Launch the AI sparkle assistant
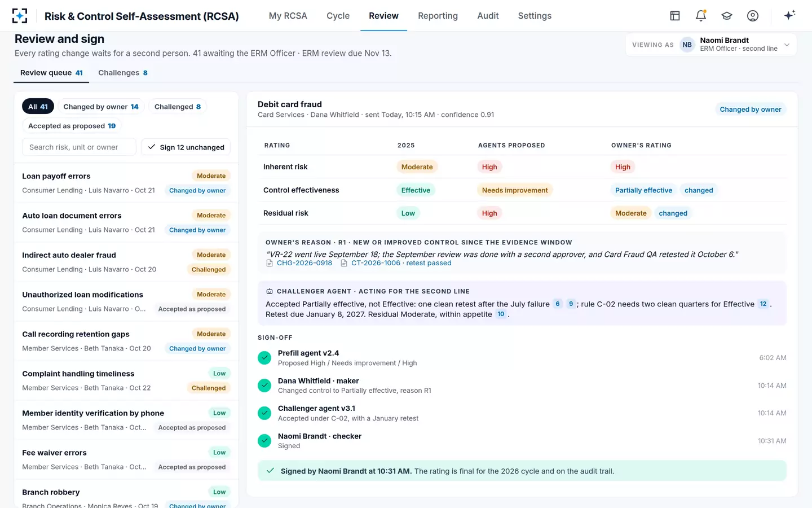The height and width of the screenshot is (508, 812). [789, 15]
